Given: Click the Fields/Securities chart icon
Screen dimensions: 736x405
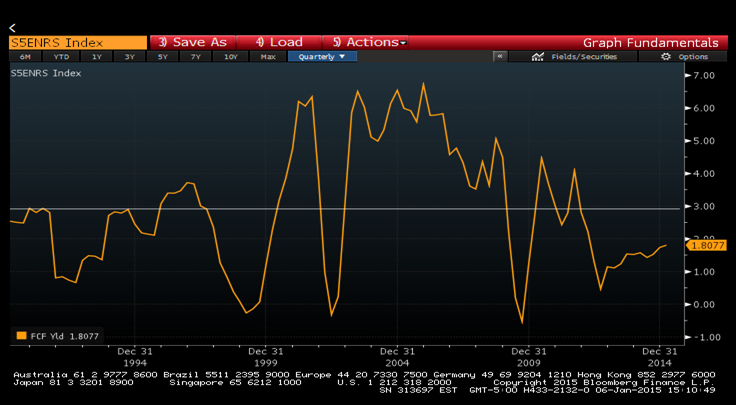Looking at the screenshot, I should (x=538, y=57).
